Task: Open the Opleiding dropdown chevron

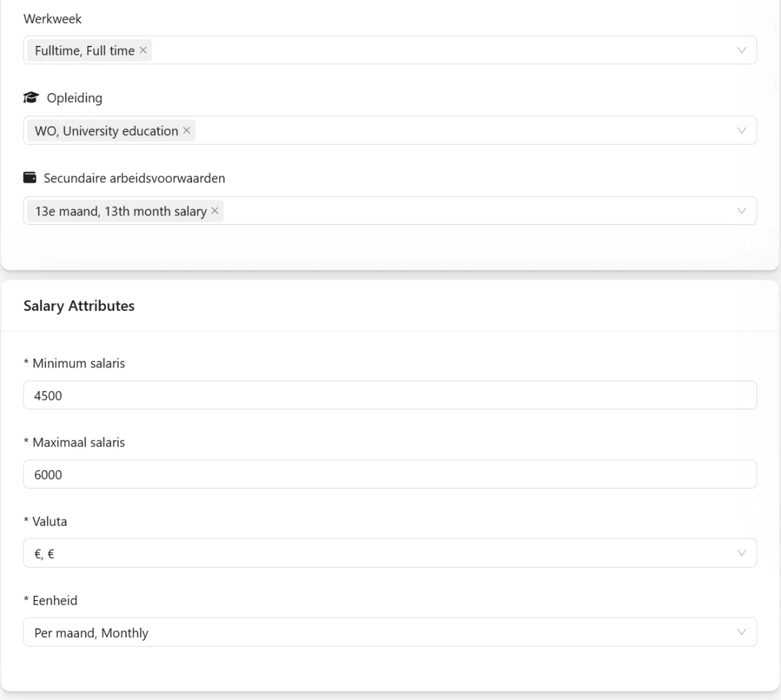Action: point(741,130)
